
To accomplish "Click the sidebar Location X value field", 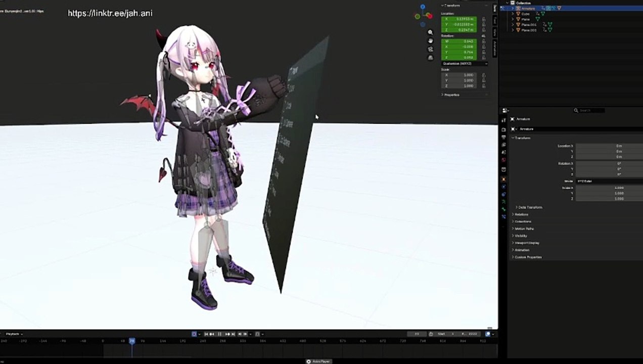I will point(459,19).
